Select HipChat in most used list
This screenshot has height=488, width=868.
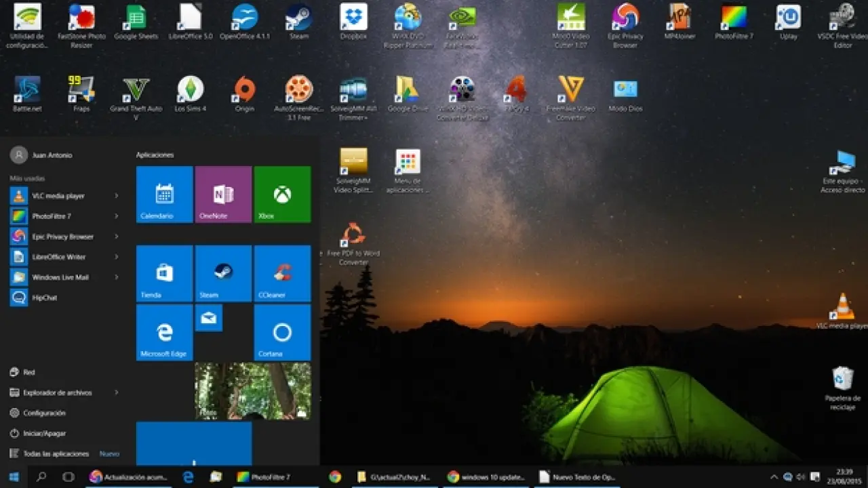(45, 298)
